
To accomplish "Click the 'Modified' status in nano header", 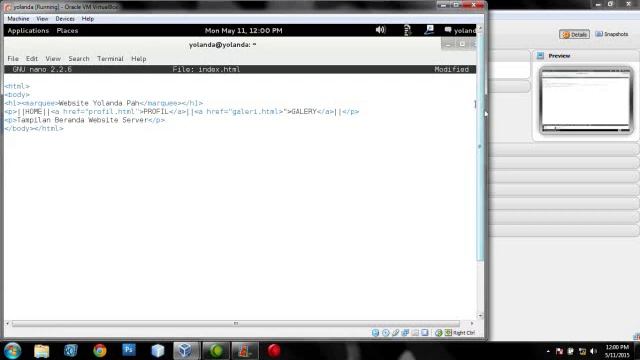I will tap(451, 69).
